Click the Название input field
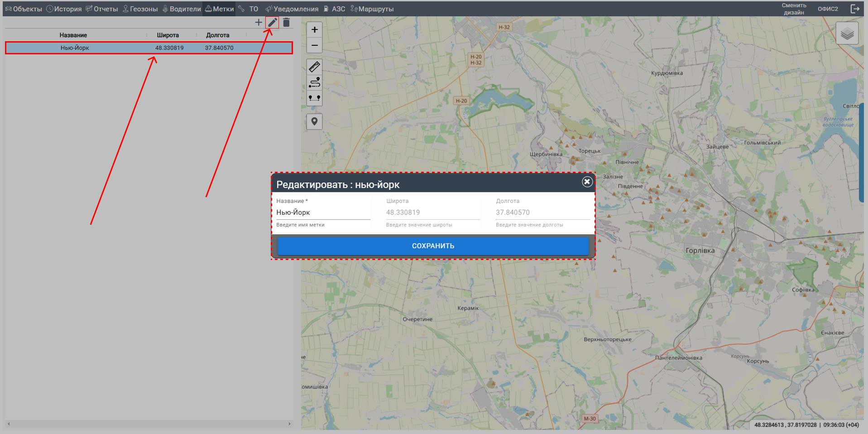Screen dimensions: 868x434 click(x=323, y=212)
